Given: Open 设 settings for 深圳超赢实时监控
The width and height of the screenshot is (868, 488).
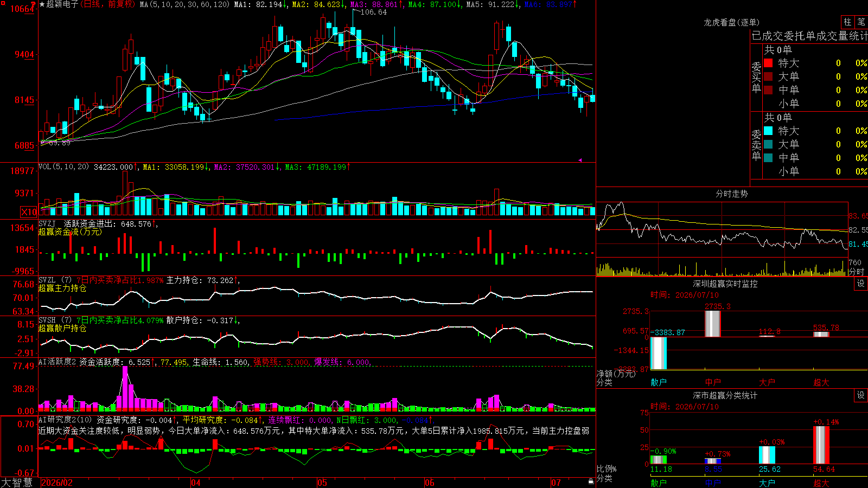Looking at the screenshot, I should (861, 284).
